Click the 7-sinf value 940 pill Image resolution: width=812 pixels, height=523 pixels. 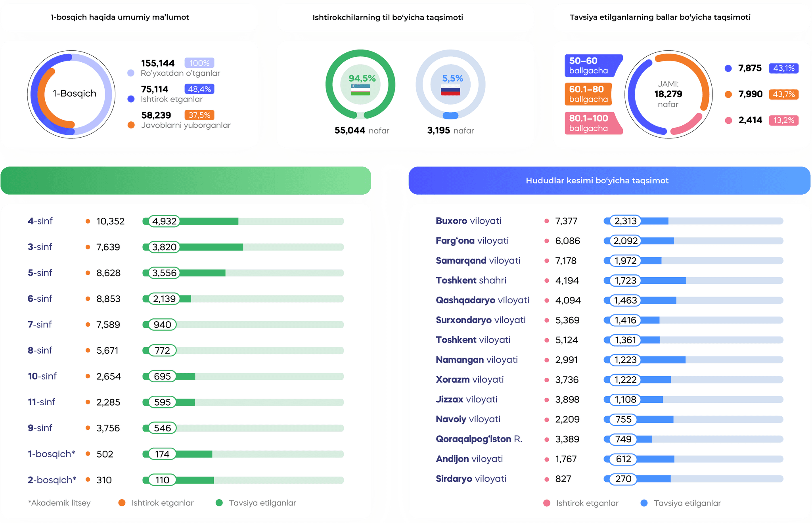[x=162, y=325]
